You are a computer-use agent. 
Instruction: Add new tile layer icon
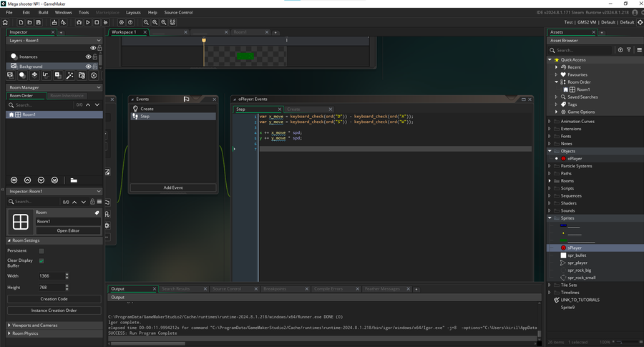point(34,75)
